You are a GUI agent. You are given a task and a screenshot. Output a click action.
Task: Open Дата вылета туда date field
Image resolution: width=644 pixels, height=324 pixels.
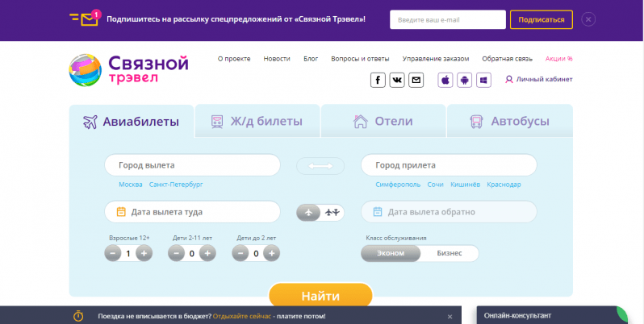[x=192, y=212]
